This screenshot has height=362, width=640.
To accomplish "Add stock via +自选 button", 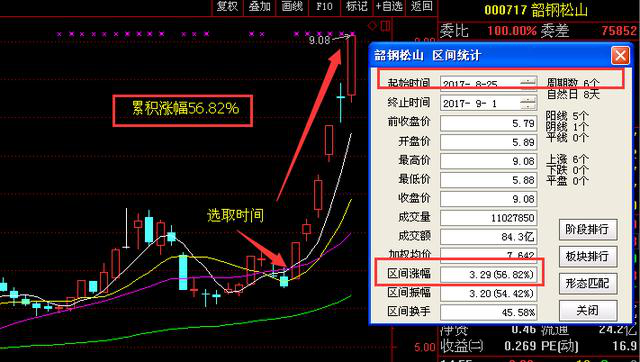I will pos(389,7).
